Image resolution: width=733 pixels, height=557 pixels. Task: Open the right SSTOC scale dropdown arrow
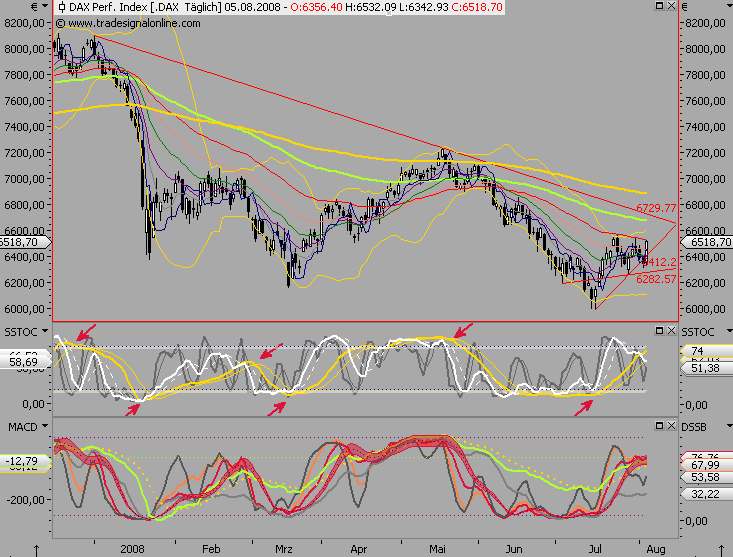tap(729, 331)
